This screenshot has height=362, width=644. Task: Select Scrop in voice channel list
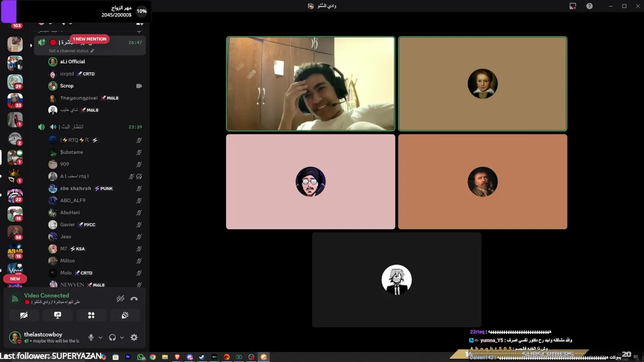pyautogui.click(x=91, y=86)
